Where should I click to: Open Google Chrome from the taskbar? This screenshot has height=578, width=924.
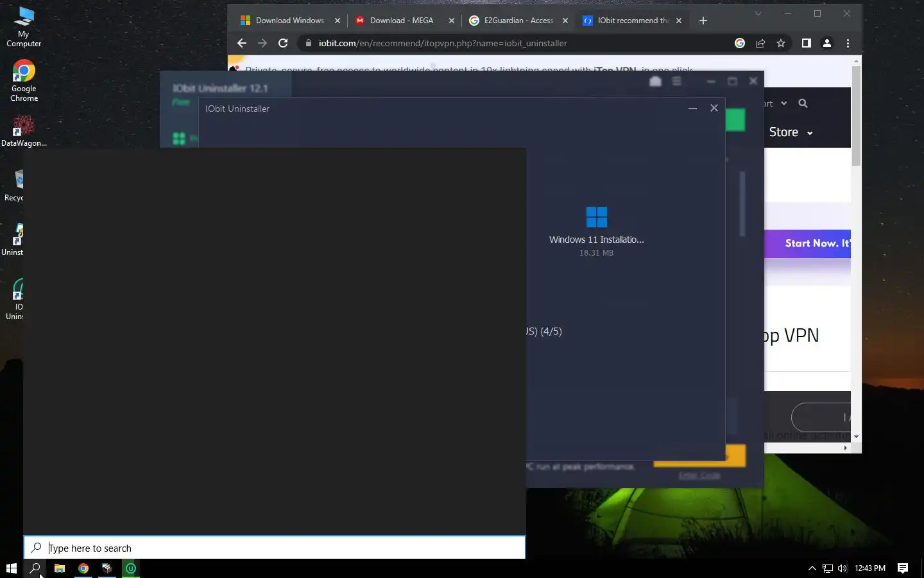pos(83,568)
